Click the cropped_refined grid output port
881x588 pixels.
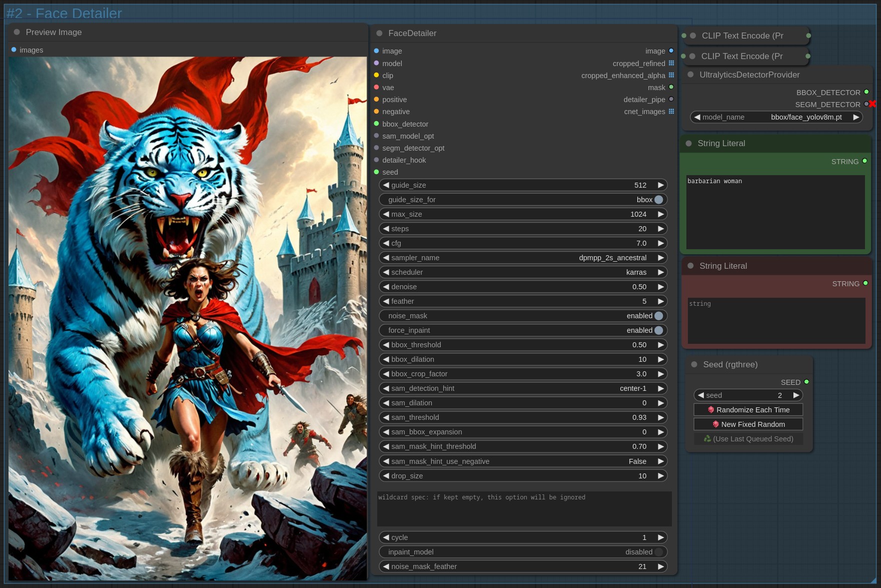(671, 64)
